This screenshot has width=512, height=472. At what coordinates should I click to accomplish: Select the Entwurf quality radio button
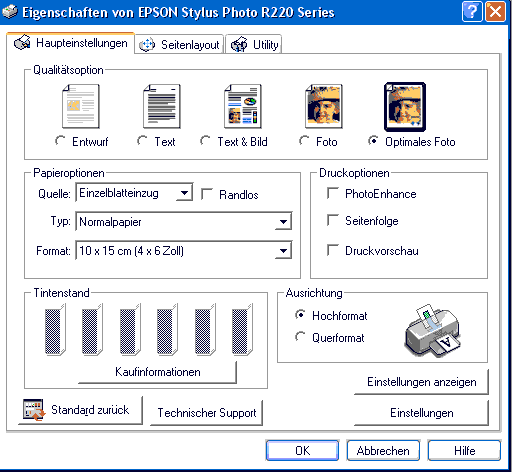point(60,141)
